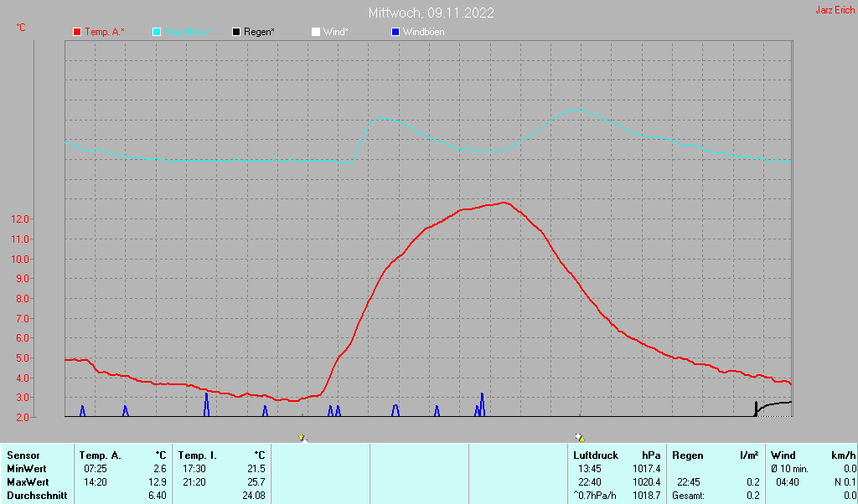Click the title 'Mittwoch, 09.11.2022'
The height and width of the screenshot is (504, 858).
[432, 13]
